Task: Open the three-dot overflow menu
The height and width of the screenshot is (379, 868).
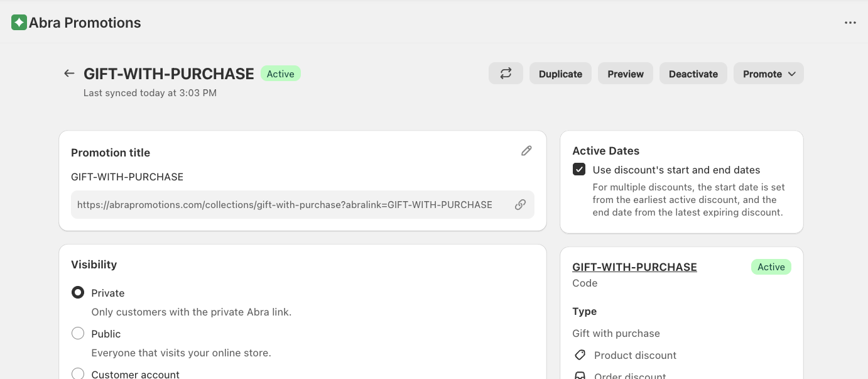Action: tap(850, 23)
